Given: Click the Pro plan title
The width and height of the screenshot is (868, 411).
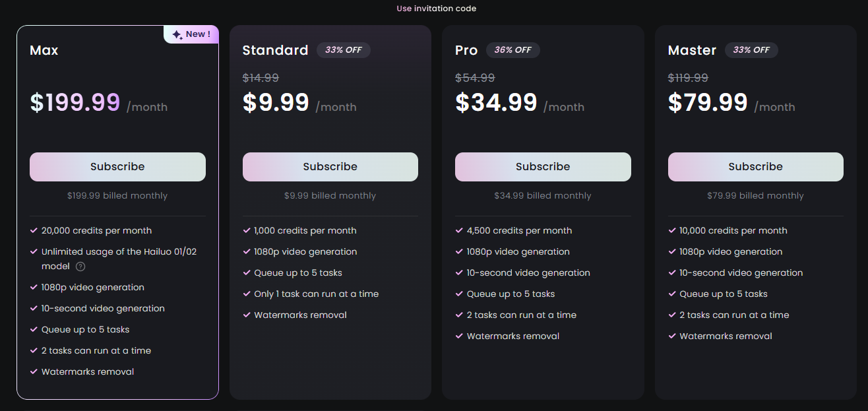Looking at the screenshot, I should click(466, 50).
